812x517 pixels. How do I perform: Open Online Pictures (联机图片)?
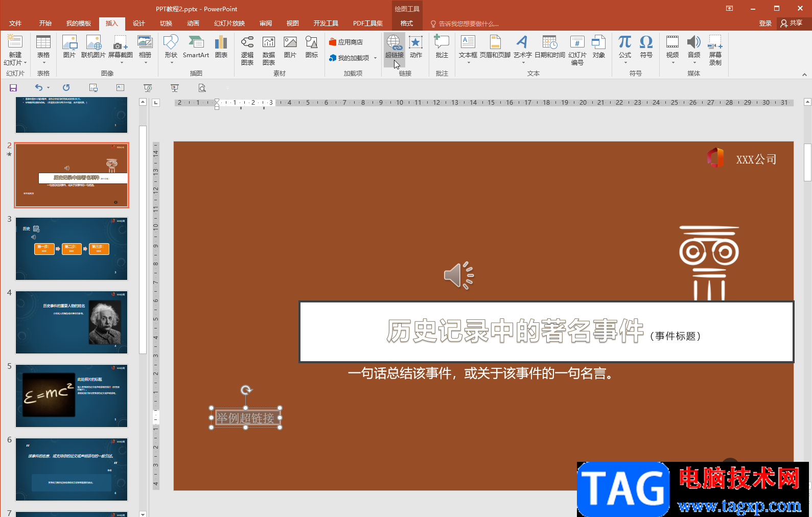pyautogui.click(x=94, y=47)
